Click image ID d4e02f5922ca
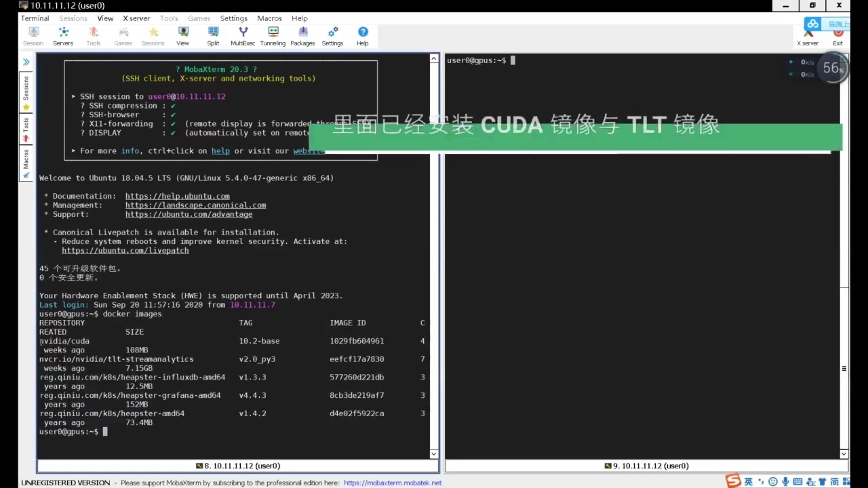This screenshot has width=868, height=488. (357, 413)
